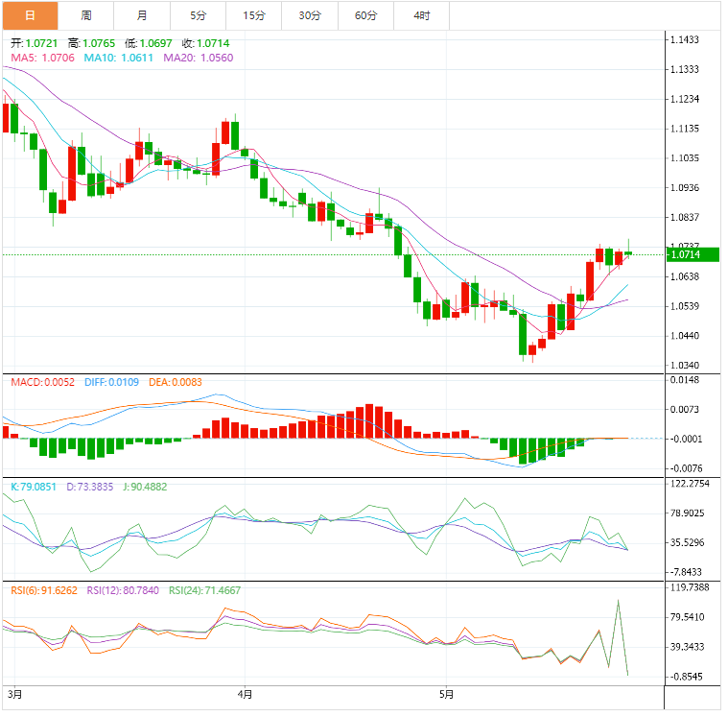The height and width of the screenshot is (716, 728).
Task: Click the -0.0001 MACD axis label
Action: coord(686,439)
